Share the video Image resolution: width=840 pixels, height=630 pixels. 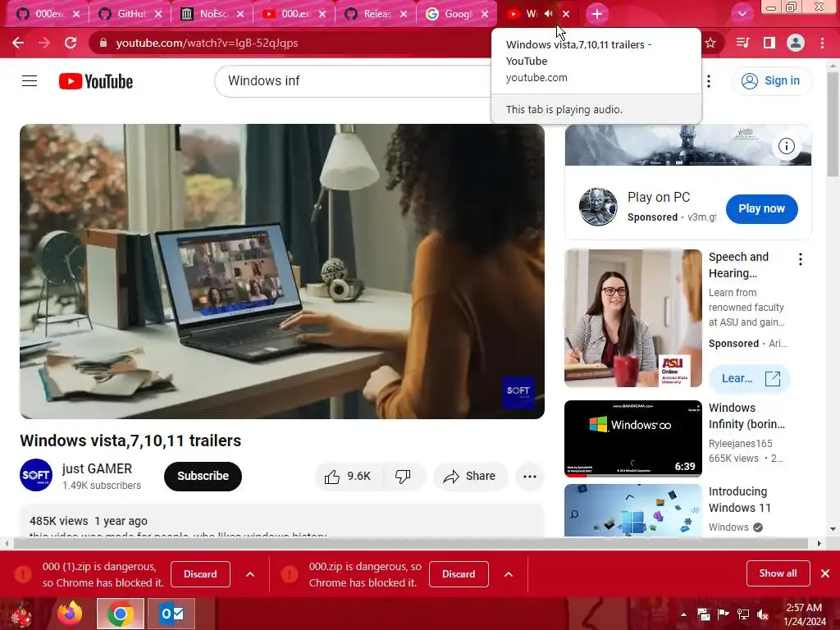(470, 477)
